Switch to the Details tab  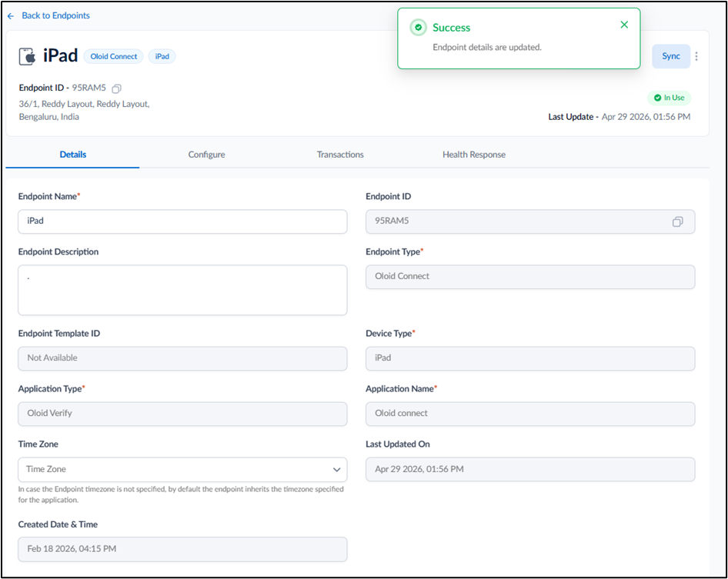click(73, 155)
